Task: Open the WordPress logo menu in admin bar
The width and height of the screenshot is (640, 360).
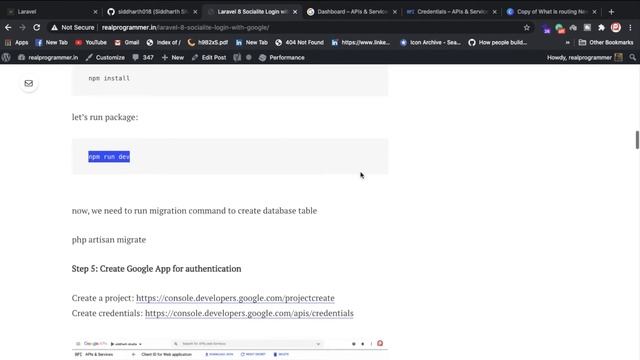Action: [x=6, y=58]
